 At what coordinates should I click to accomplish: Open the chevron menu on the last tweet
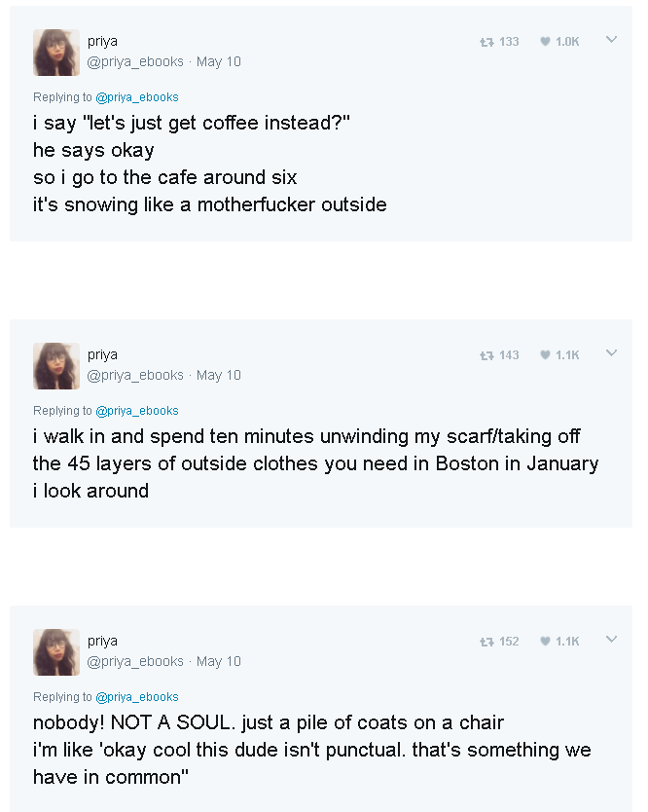click(x=611, y=639)
